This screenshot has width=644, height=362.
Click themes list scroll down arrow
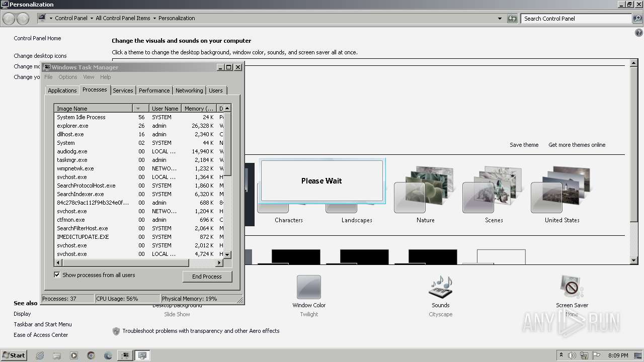pos(634,260)
